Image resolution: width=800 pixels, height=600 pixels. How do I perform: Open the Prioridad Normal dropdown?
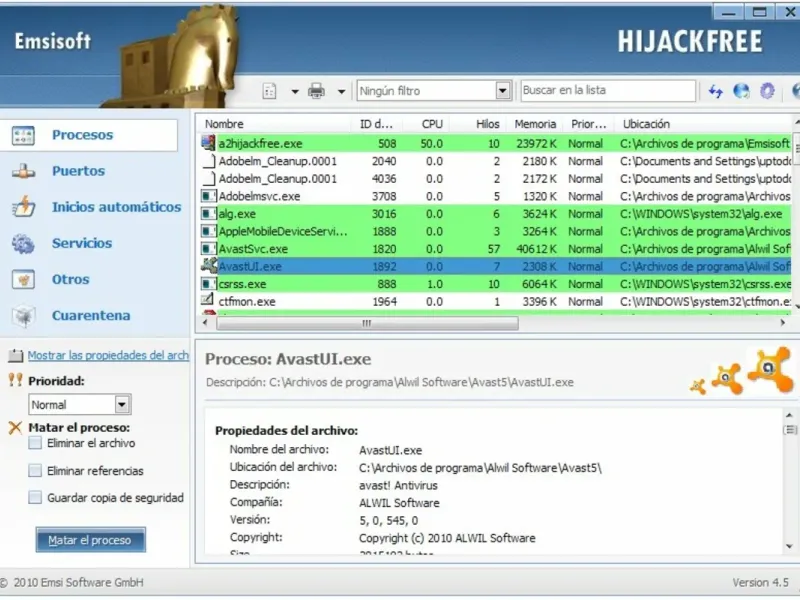click(x=80, y=405)
